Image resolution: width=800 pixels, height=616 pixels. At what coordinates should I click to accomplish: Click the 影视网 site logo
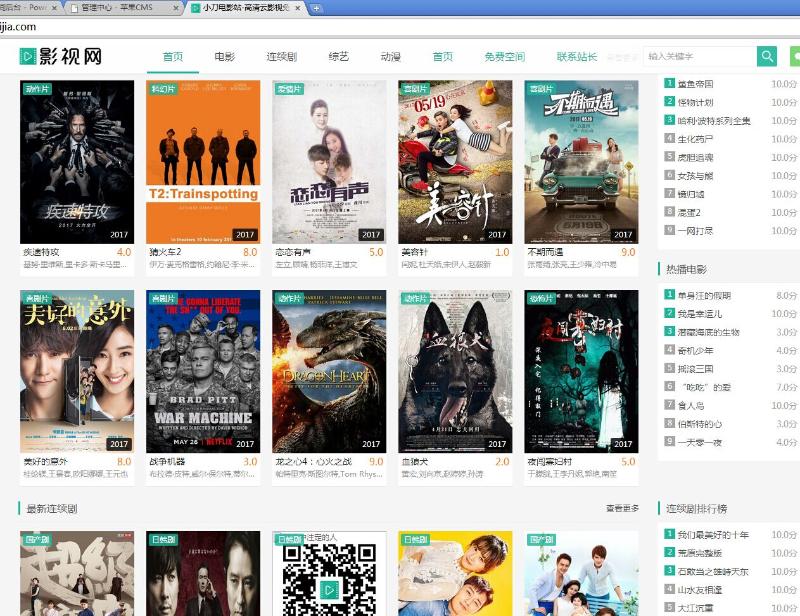click(61, 56)
